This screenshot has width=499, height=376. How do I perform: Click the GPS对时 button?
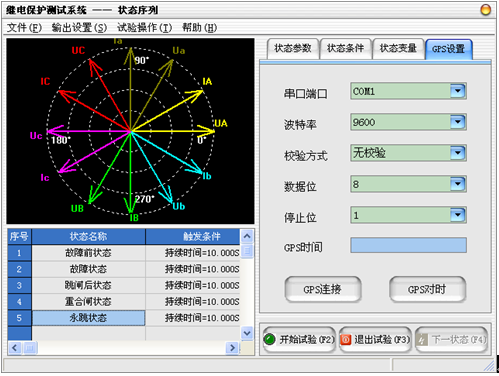pos(427,289)
